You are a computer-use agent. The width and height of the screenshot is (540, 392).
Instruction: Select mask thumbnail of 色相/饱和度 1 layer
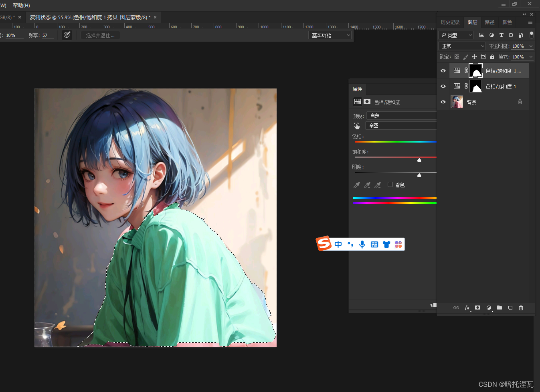476,86
